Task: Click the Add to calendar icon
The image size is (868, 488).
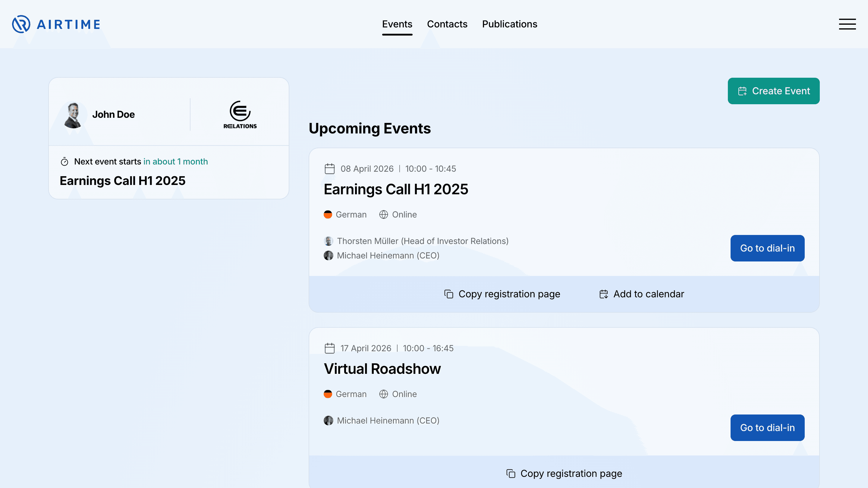Action: (x=604, y=294)
